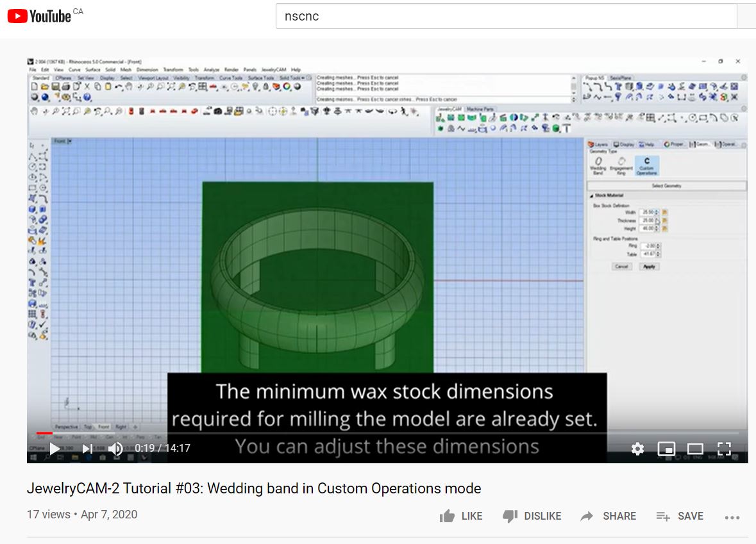Click the Paste clipboard icon
This screenshot has height=544, width=756.
pos(108,87)
